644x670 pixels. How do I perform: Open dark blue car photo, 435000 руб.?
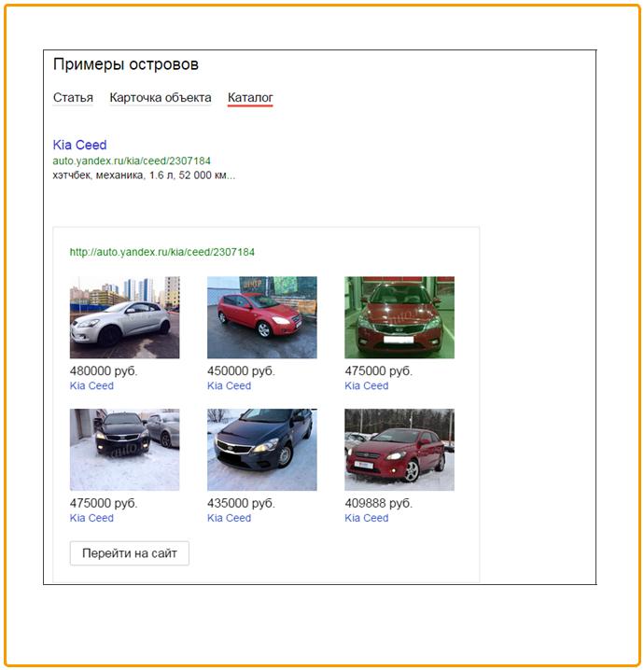click(x=262, y=450)
